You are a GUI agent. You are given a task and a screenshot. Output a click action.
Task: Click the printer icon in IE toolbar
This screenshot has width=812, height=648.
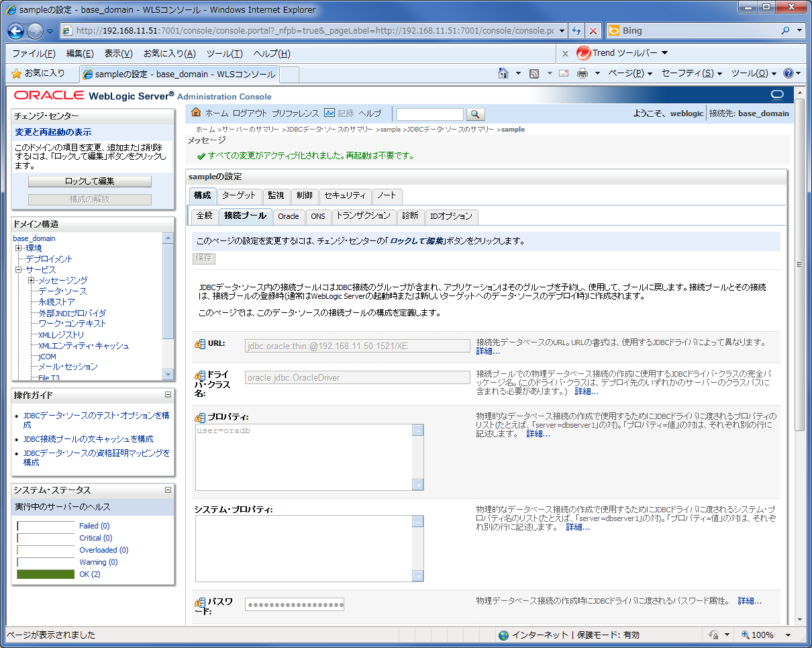pos(582,73)
